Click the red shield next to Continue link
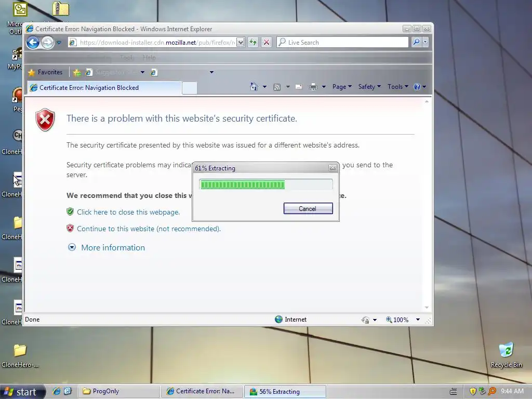The image size is (532, 399). pyautogui.click(x=70, y=229)
